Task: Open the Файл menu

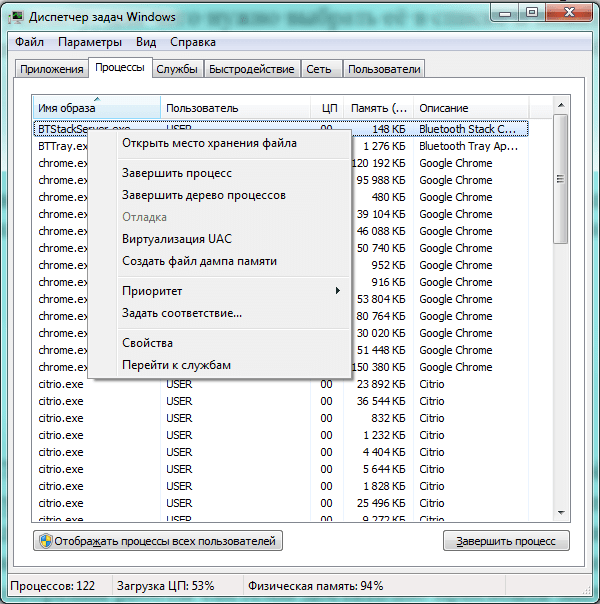Action: pos(29,42)
